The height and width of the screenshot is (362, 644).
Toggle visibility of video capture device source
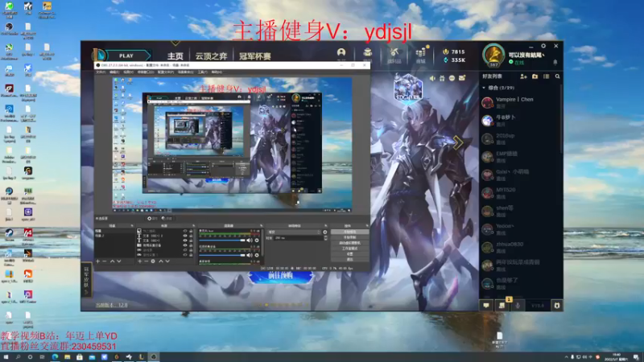coord(185,245)
